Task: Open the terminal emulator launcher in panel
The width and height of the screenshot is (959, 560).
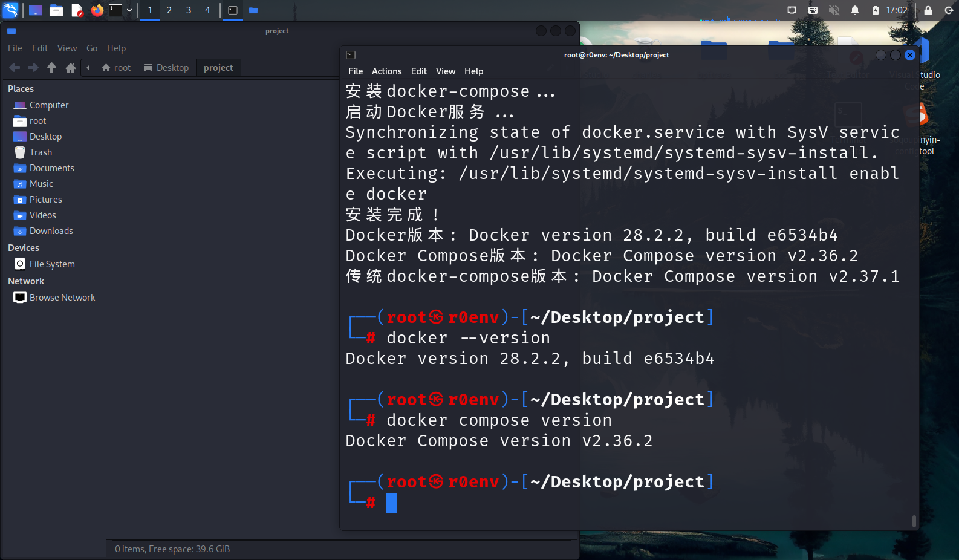Action: pyautogui.click(x=115, y=10)
